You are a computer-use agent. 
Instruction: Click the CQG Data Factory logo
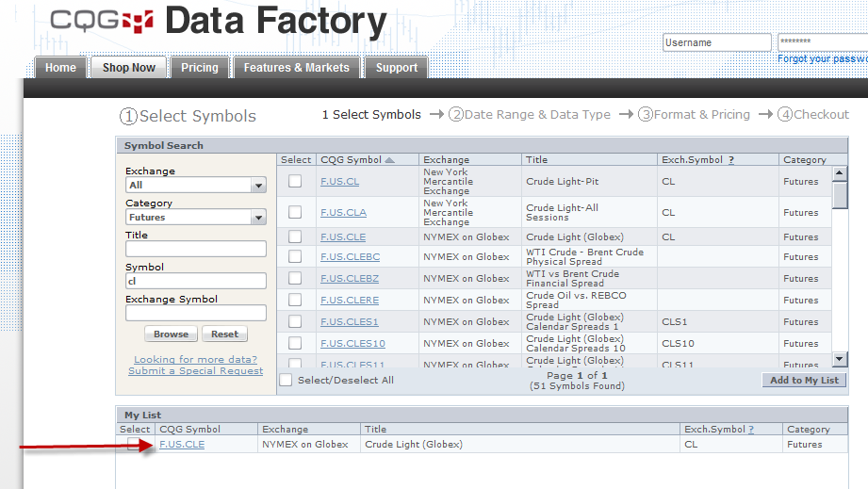tap(219, 21)
